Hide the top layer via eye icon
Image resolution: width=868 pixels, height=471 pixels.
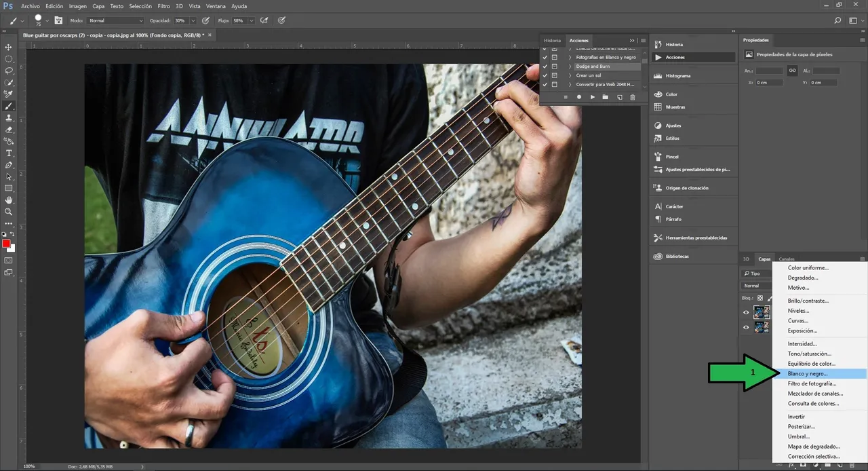pos(746,312)
